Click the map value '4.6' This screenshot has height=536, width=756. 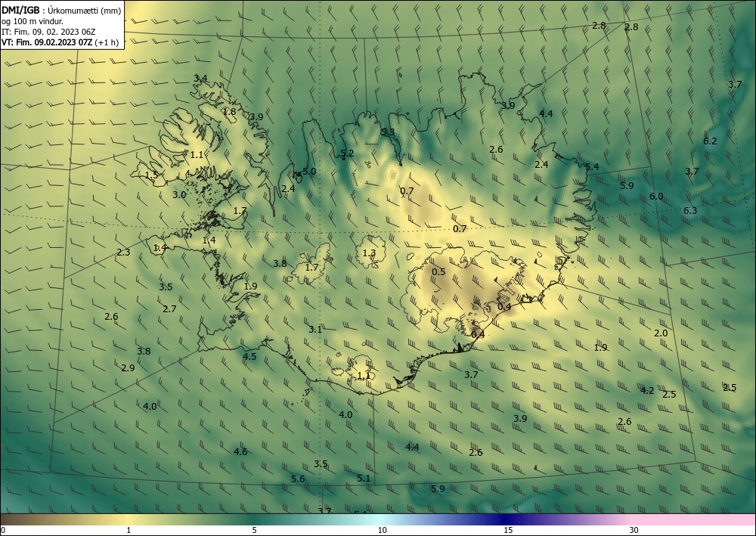pos(240,451)
